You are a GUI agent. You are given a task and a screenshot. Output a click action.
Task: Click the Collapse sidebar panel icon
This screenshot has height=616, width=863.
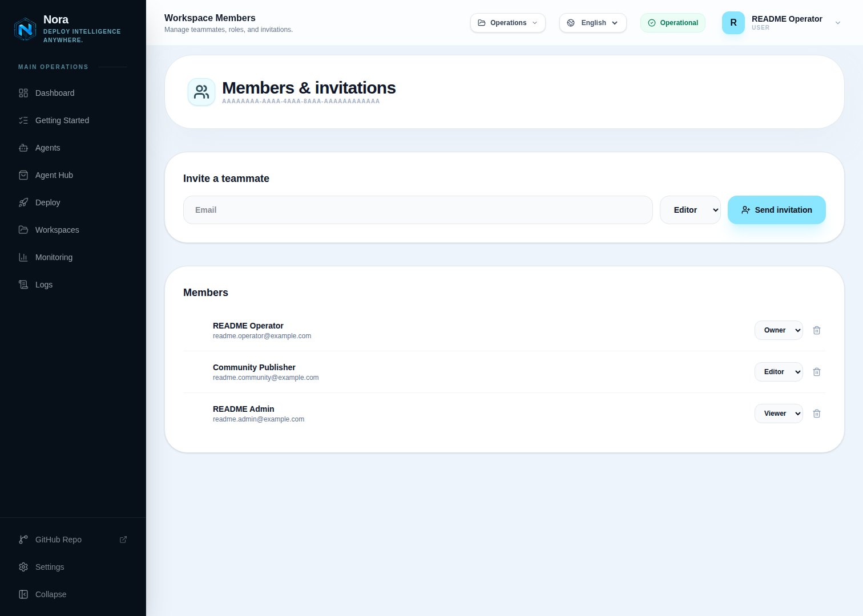[x=23, y=594]
